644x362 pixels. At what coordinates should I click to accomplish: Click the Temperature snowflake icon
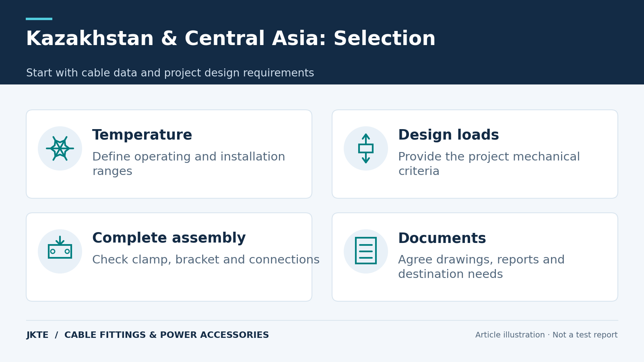click(x=60, y=148)
